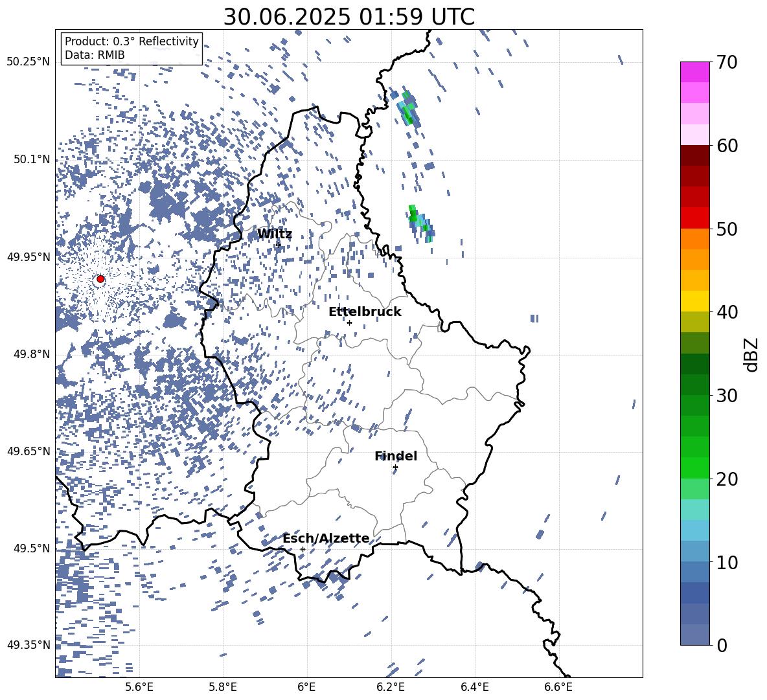Click the 50.1°N latitude label
This screenshot has height=700, width=767.
pyautogui.click(x=32, y=159)
